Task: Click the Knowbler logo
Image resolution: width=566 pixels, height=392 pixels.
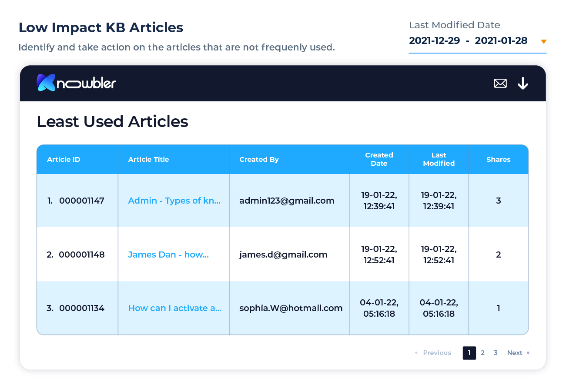Action: [x=76, y=83]
